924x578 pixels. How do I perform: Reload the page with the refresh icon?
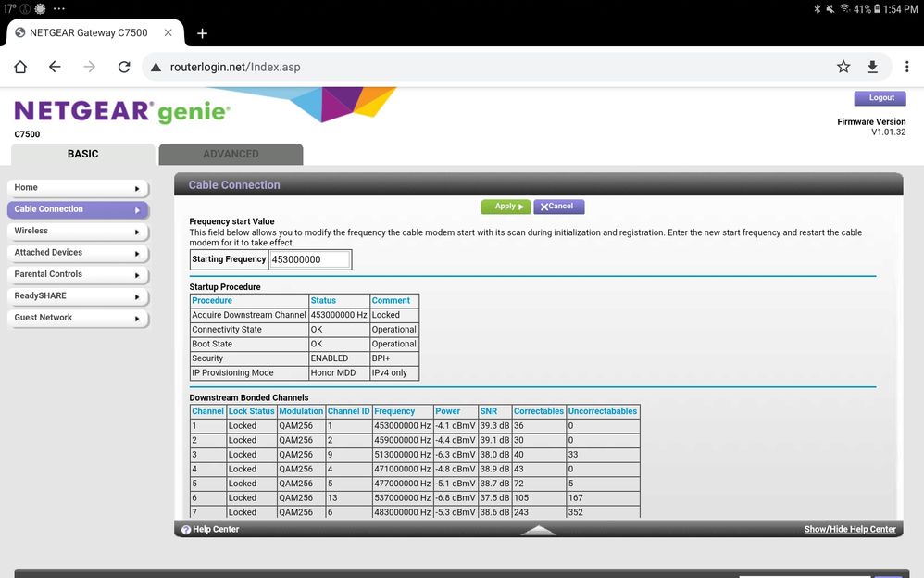(124, 67)
